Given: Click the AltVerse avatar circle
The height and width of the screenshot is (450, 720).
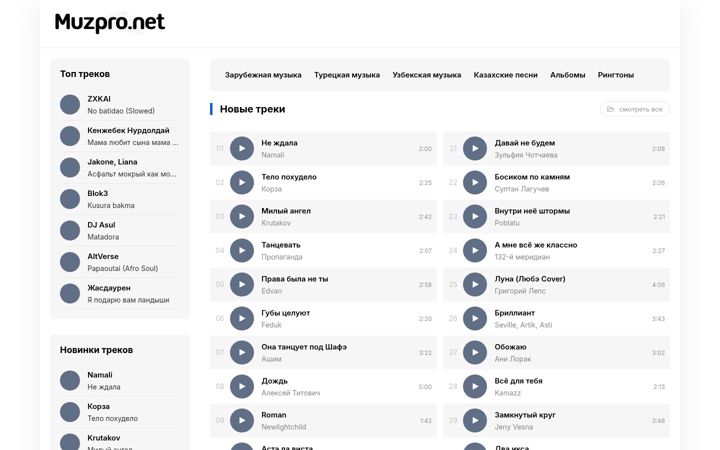Looking at the screenshot, I should point(70,262).
